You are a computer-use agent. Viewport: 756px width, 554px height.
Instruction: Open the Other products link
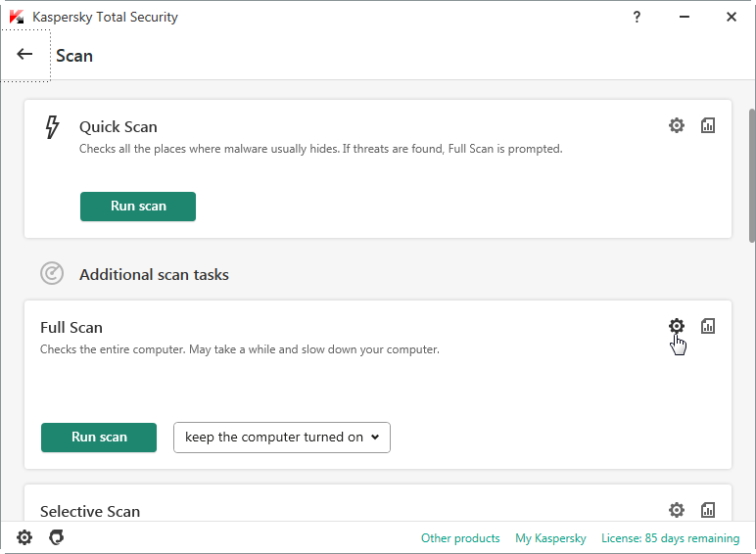pos(460,538)
